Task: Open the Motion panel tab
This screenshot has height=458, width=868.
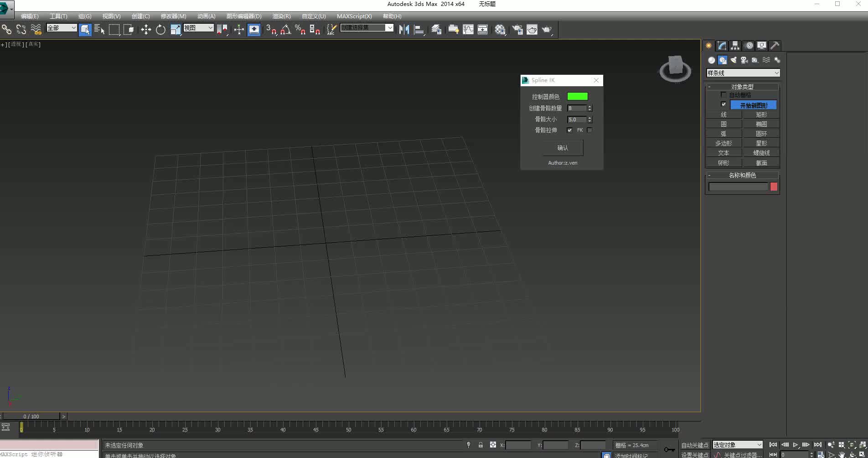Action: (749, 46)
